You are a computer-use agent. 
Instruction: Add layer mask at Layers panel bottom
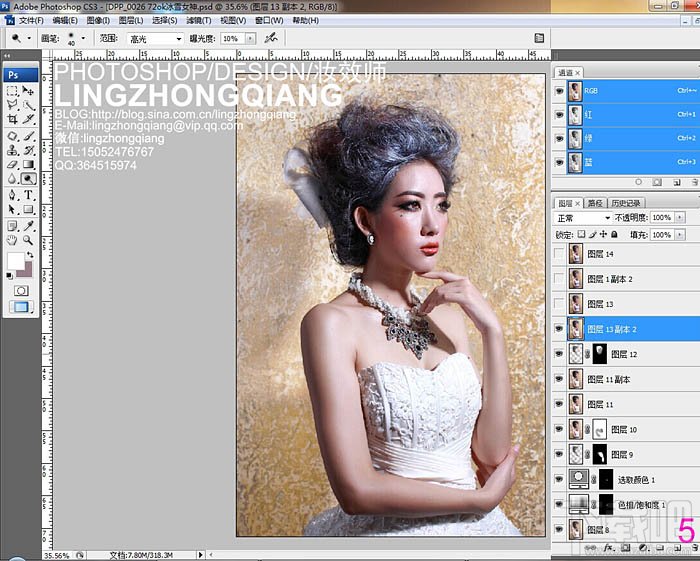625,548
